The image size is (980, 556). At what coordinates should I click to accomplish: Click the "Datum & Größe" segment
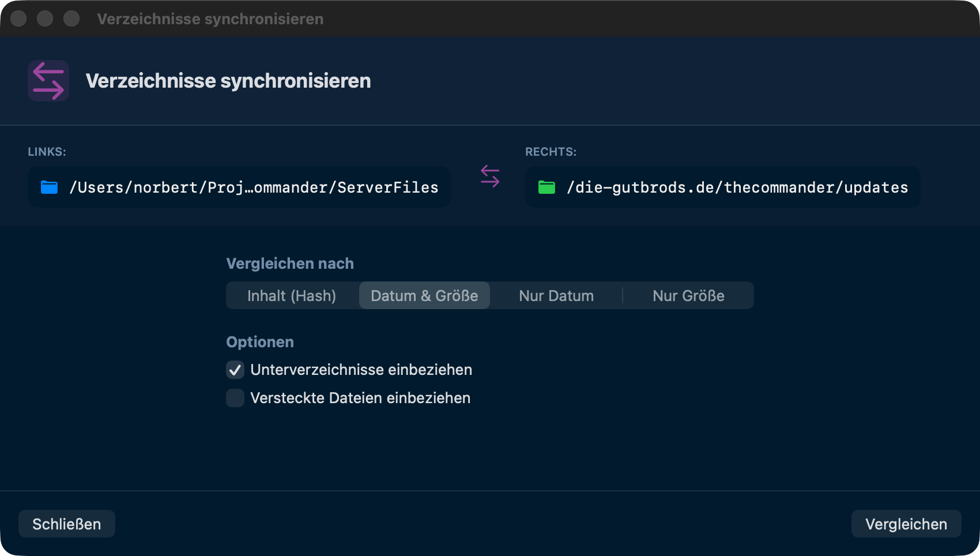424,295
